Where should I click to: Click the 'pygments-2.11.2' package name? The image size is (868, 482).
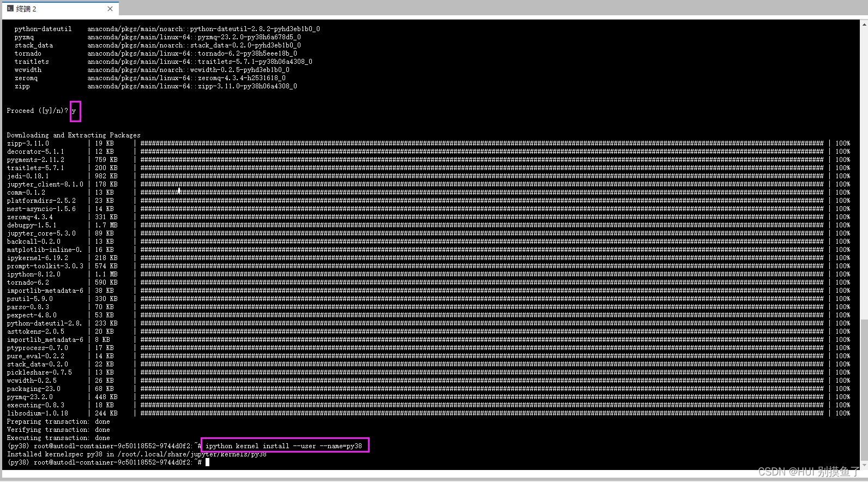pos(35,160)
